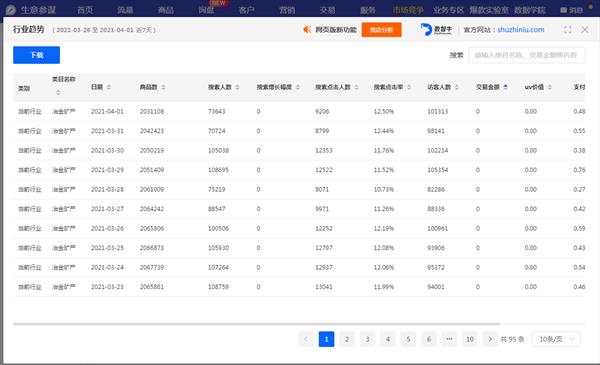
Task: Open 营销 in the top navigation
Action: click(287, 10)
